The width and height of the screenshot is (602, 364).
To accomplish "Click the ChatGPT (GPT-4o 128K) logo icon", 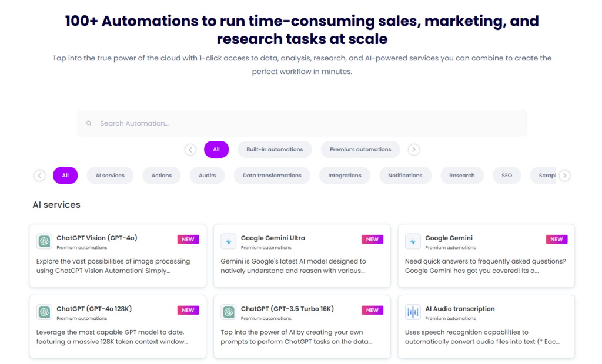I will point(44,312).
